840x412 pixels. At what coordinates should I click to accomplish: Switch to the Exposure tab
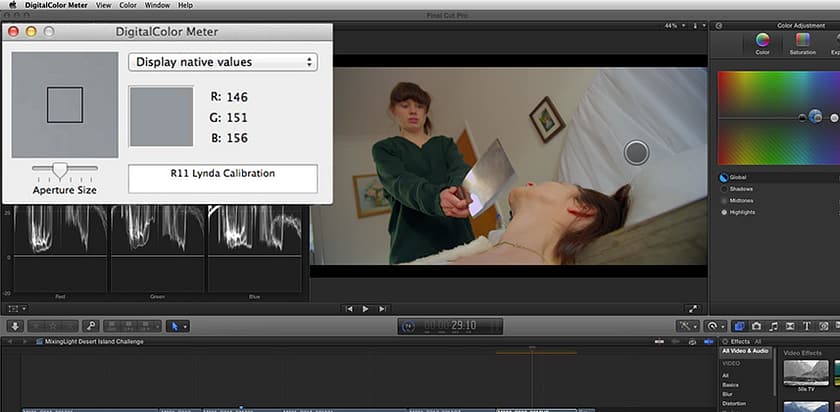835,44
